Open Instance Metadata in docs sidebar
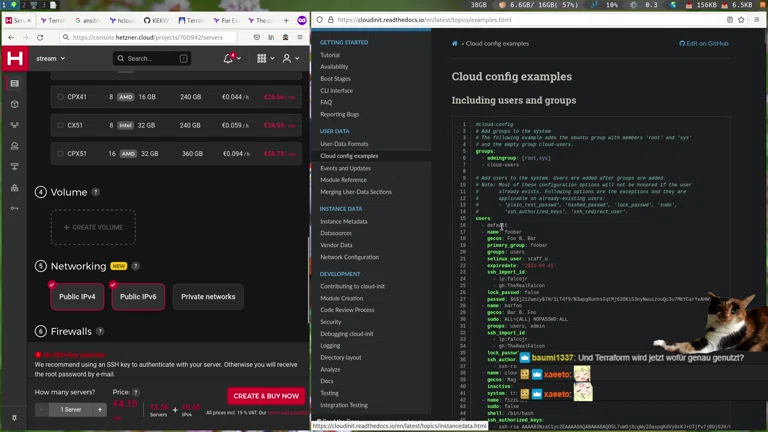 (343, 221)
